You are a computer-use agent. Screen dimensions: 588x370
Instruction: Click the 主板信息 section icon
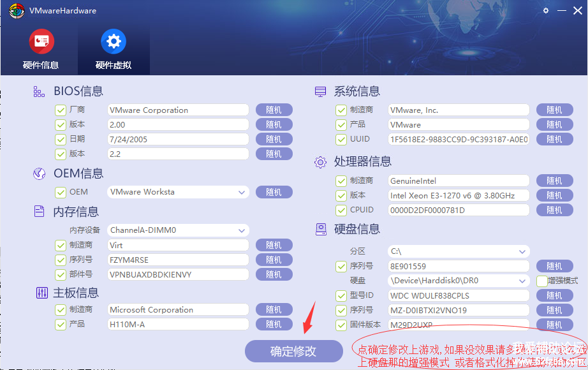[x=41, y=293]
